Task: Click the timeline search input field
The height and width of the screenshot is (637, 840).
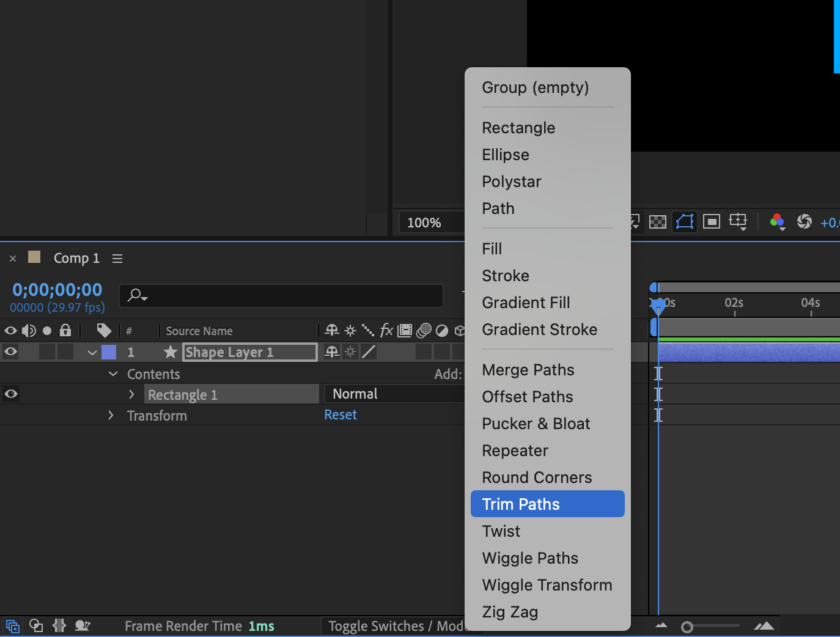Action: (x=281, y=296)
